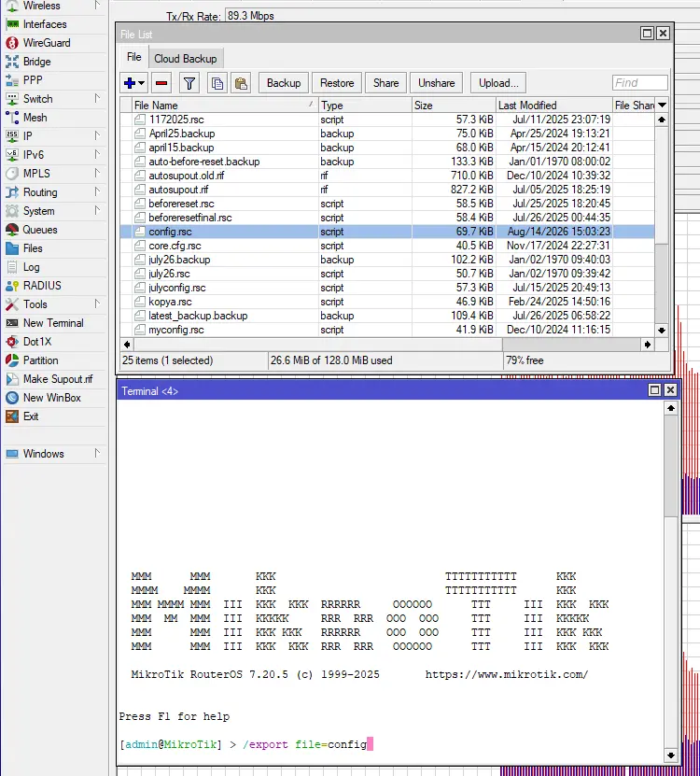Click the Backup button
Viewport: 700px width, 776px height.
click(284, 83)
